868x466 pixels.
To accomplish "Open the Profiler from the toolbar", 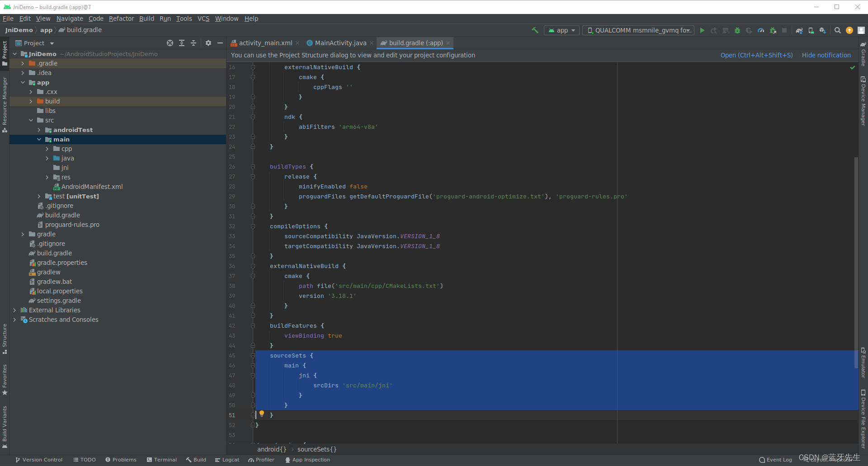I will pyautogui.click(x=761, y=30).
